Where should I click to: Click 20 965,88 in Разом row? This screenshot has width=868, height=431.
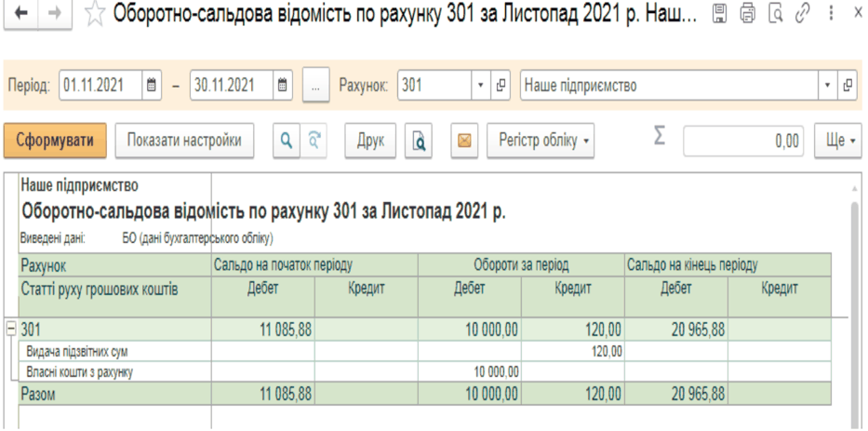698,394
